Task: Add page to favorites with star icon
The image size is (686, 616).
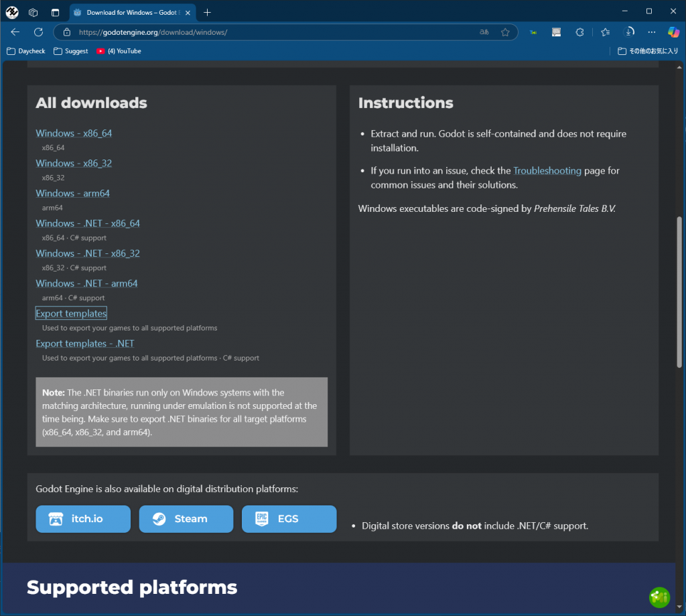Action: pos(505,32)
